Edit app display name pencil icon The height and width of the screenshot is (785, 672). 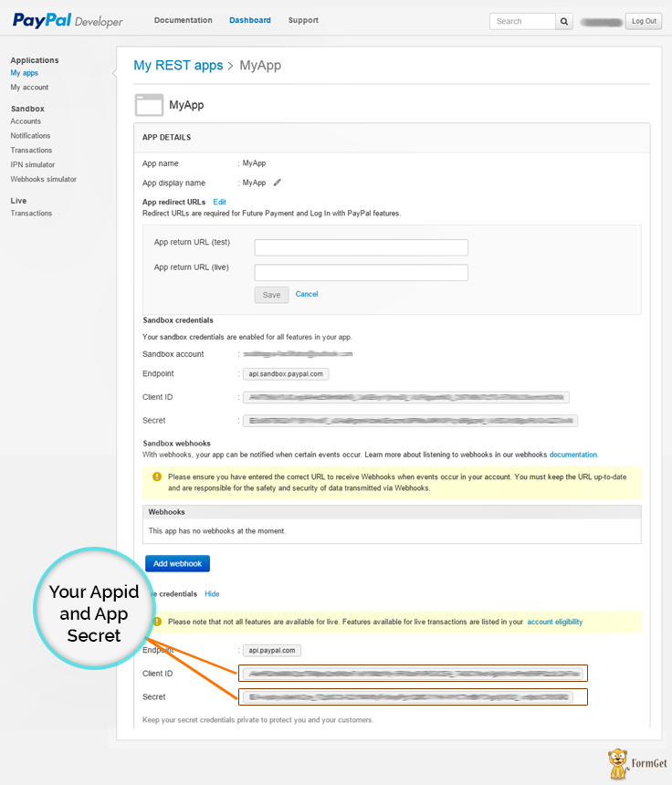277,183
